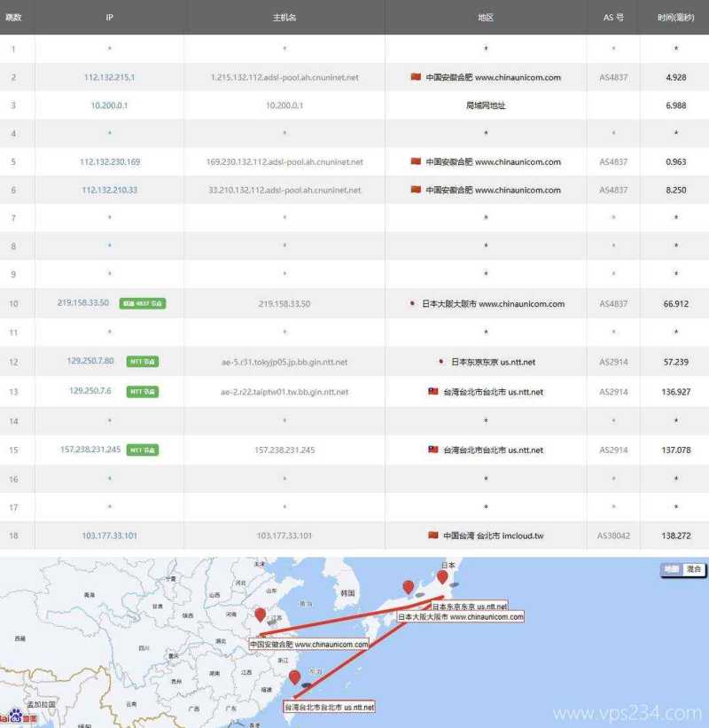Select the 地图 standard map view
Image resolution: width=709 pixels, height=728 pixels.
672,569
